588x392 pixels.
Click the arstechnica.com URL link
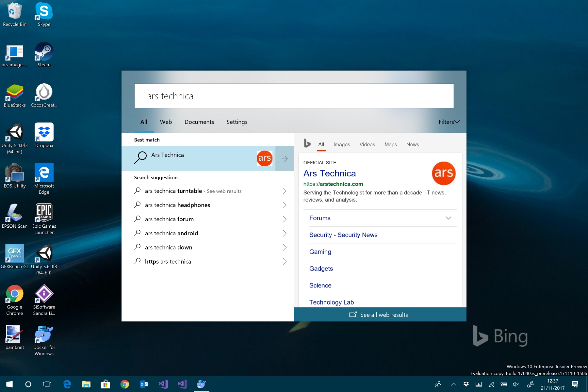(333, 184)
